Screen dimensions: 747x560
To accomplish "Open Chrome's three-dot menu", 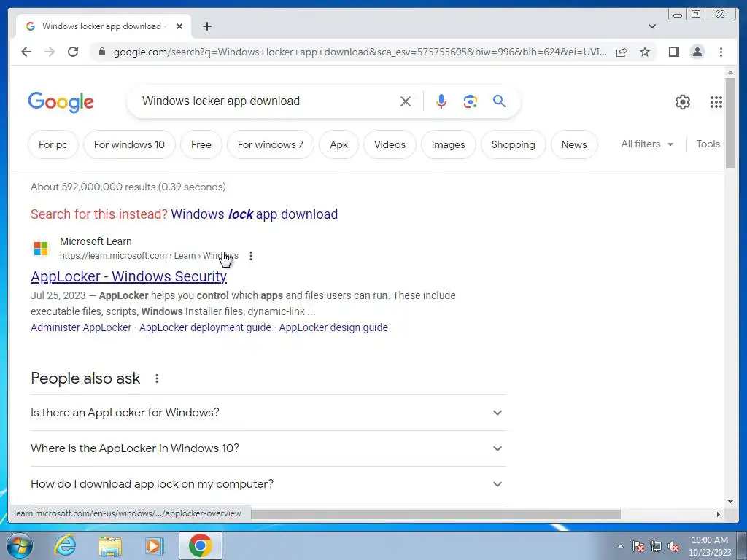I will (x=721, y=52).
